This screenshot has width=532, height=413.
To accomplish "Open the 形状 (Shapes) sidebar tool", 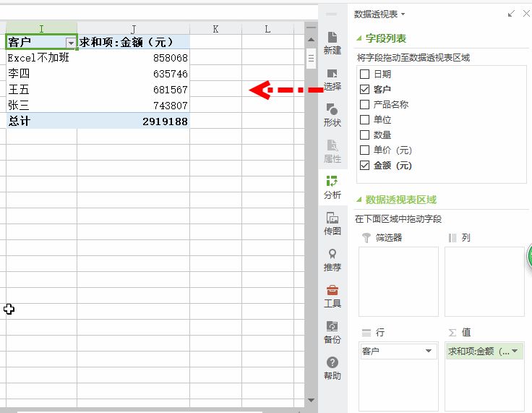I will tap(332, 114).
